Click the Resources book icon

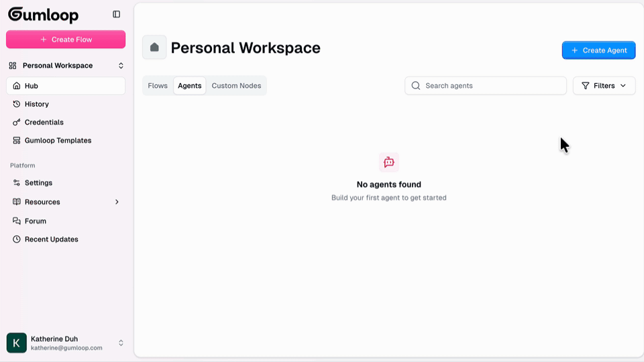pos(16,202)
